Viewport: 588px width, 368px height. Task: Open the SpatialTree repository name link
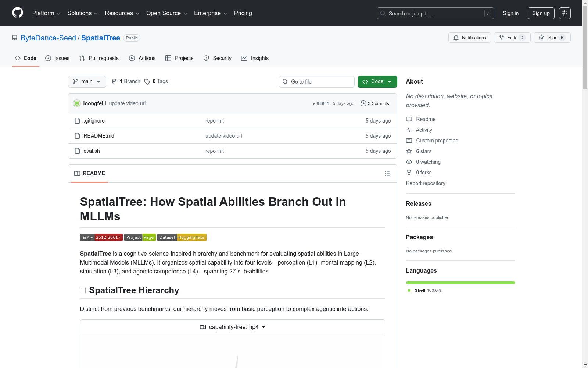pyautogui.click(x=101, y=38)
